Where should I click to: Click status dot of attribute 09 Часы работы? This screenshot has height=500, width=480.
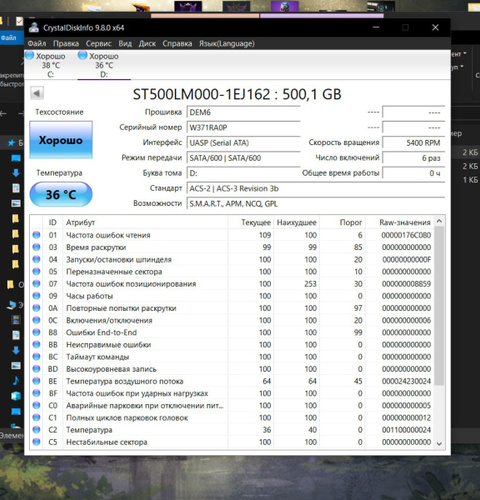click(36, 296)
